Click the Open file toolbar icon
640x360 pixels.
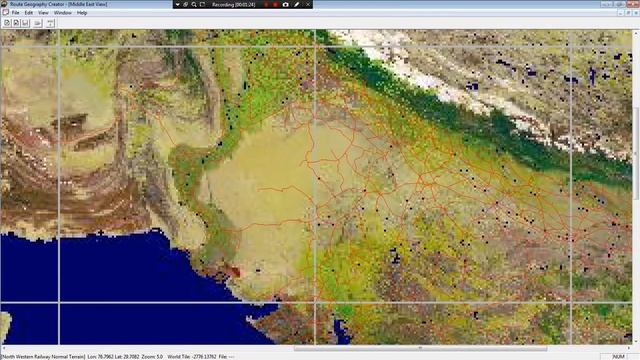point(16,23)
